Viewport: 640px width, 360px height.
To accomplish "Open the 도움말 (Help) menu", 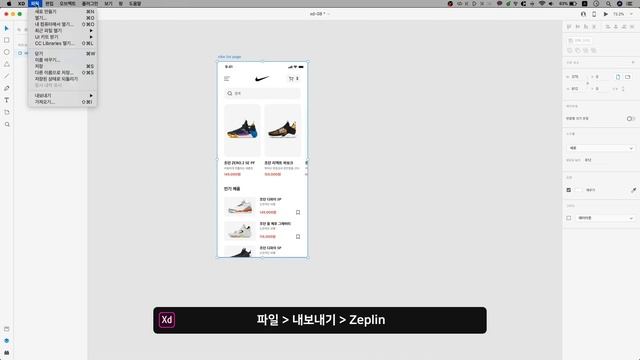I will 135,4.
